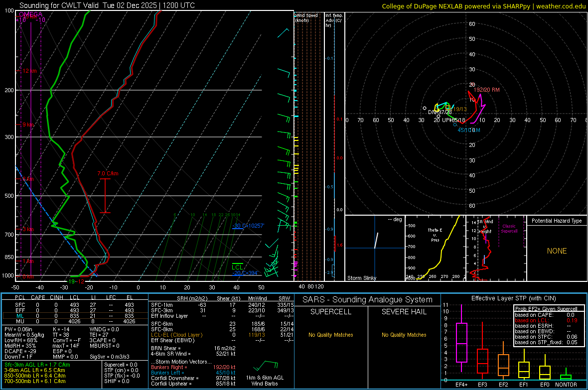This screenshot has width=588, height=390.
Task: Click the 'CAPE' column header
Action: coord(38,297)
